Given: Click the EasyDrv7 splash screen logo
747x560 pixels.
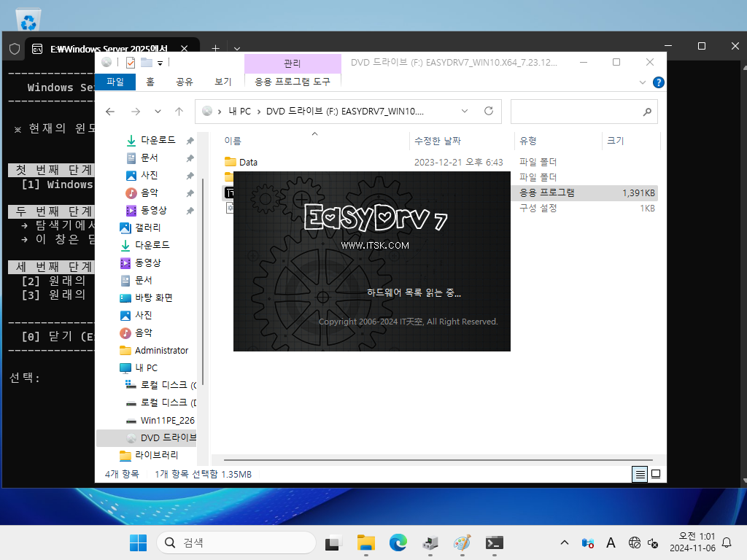Looking at the screenshot, I should coord(376,219).
